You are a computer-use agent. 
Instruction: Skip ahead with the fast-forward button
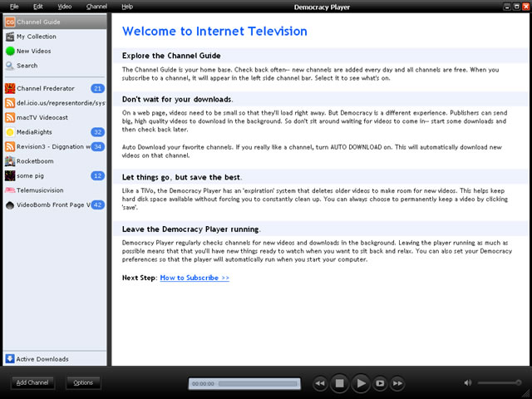[397, 383]
